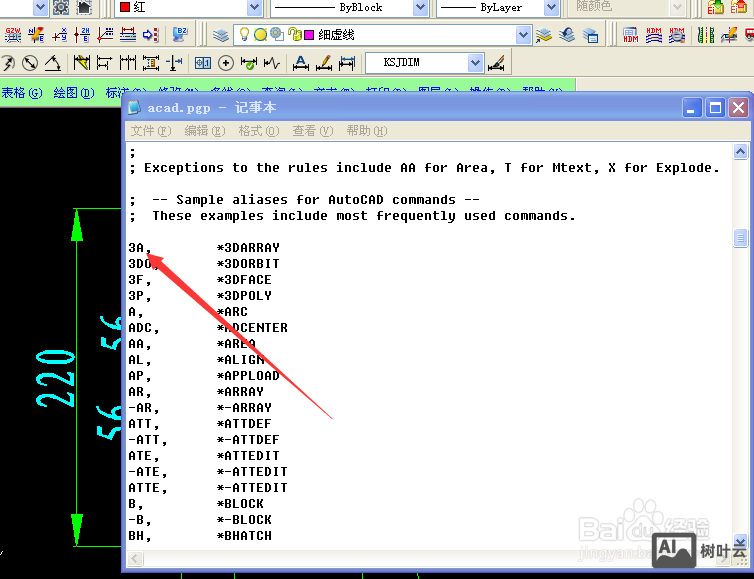Screen dimensions: 754x579
Task: Click the G2W coordinate conversion icon
Action: (x=13, y=35)
